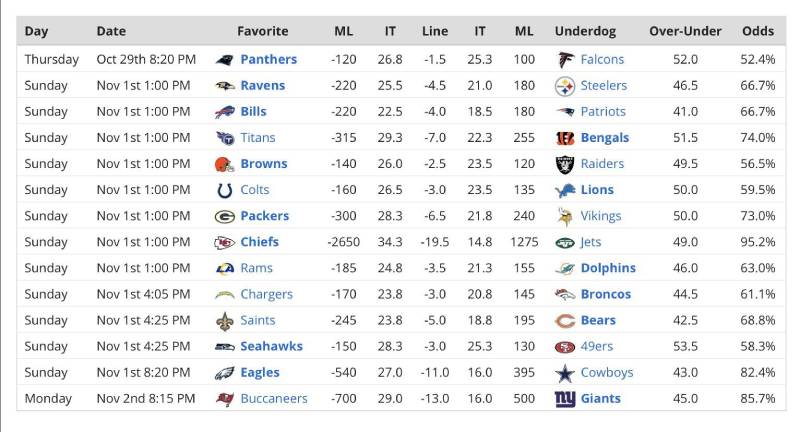Click the Line column header
This screenshot has height=432, width=800.
coord(435,31)
